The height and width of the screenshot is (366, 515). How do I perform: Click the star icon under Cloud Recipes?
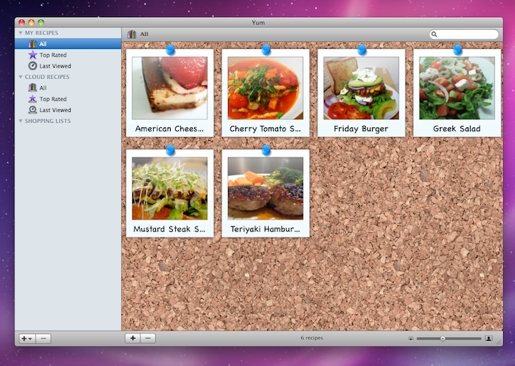point(32,99)
